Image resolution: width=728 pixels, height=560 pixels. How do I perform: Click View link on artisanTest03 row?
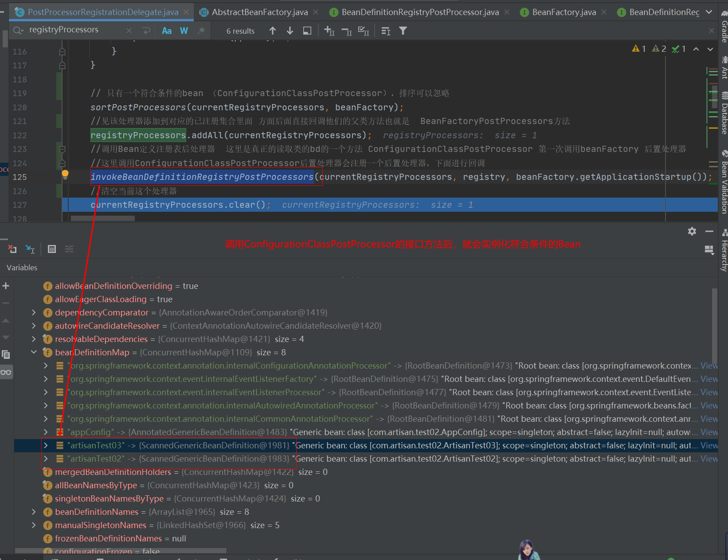(x=709, y=445)
